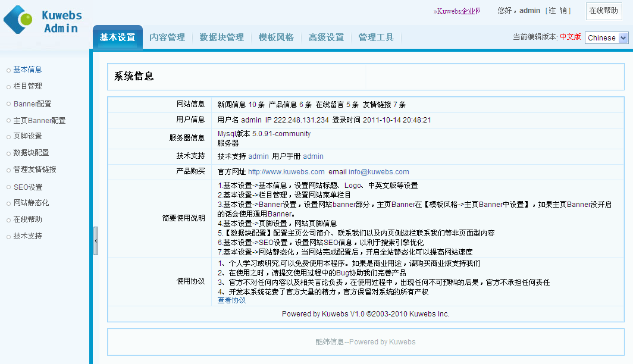Click the 服务器信息 row label
The image size is (633, 364).
(x=187, y=138)
